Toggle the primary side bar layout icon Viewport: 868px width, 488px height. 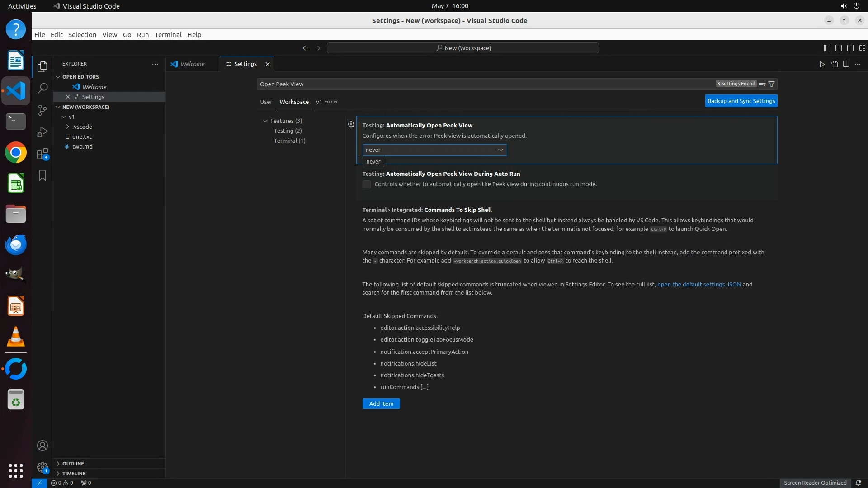pyautogui.click(x=826, y=48)
